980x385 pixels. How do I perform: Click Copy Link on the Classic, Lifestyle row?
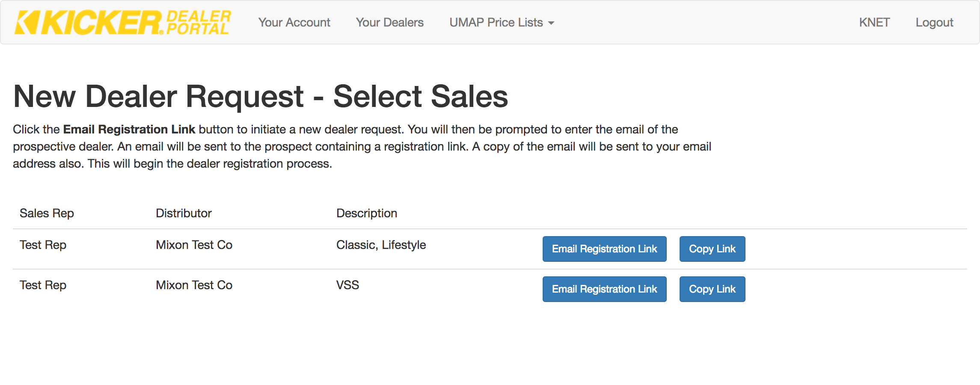click(x=712, y=249)
